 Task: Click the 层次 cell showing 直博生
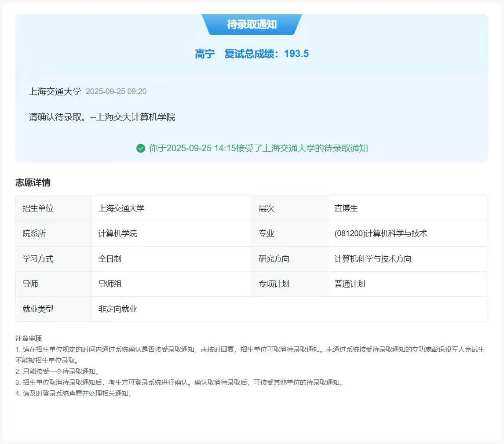(346, 208)
